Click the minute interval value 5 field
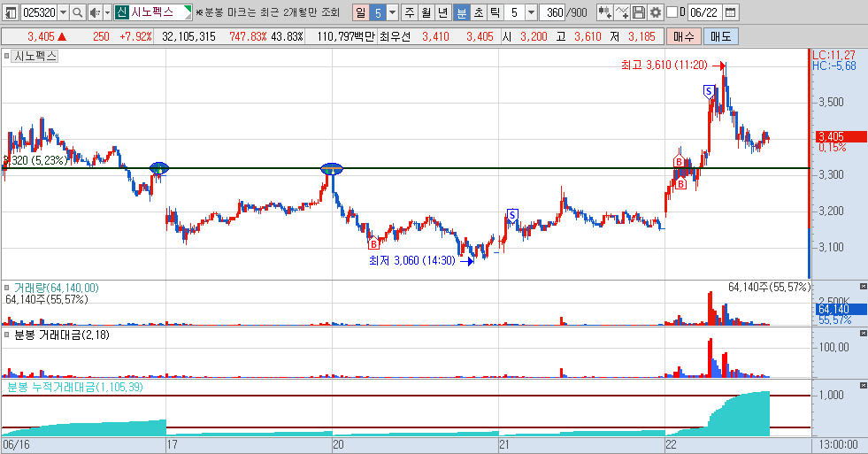This screenshot has width=868, height=454. [515, 12]
